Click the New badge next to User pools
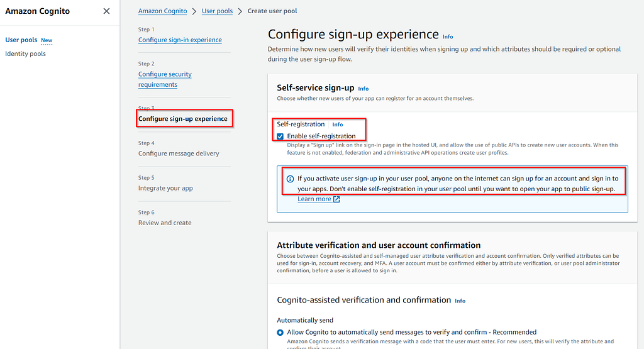Image resolution: width=644 pixels, height=349 pixels. [47, 40]
